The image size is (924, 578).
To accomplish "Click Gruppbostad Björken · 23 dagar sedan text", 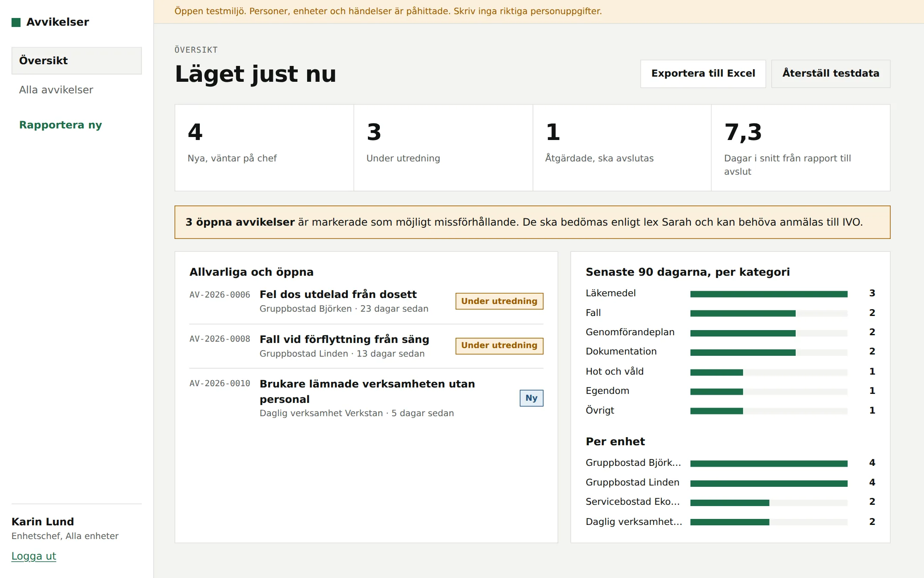I will [x=344, y=309].
